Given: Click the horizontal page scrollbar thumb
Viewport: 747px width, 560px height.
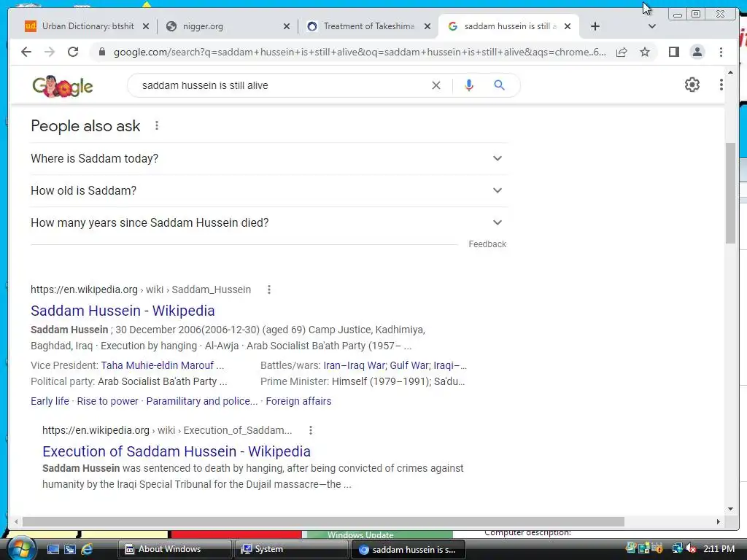Looking at the screenshot, I should 323,521.
